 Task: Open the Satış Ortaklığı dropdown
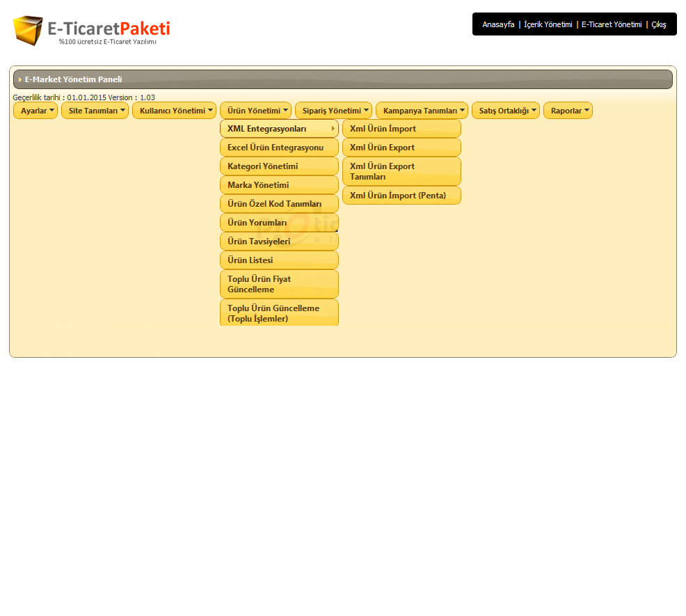(505, 111)
